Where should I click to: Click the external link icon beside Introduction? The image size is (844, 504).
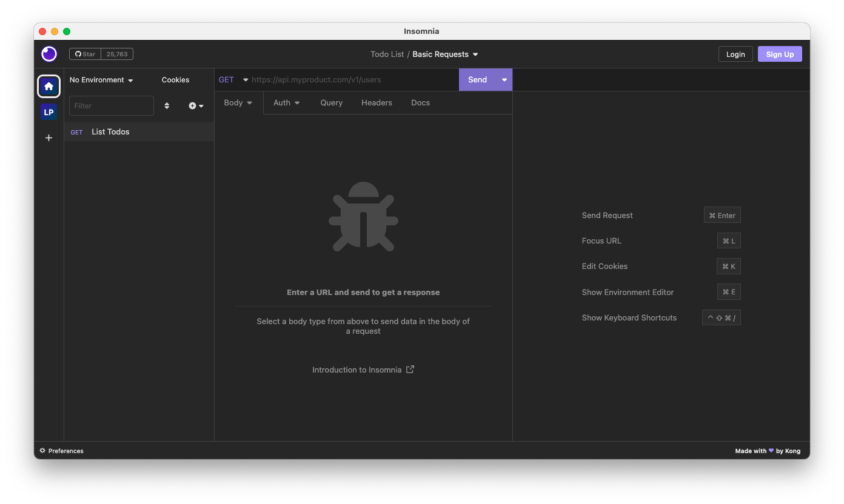410,369
